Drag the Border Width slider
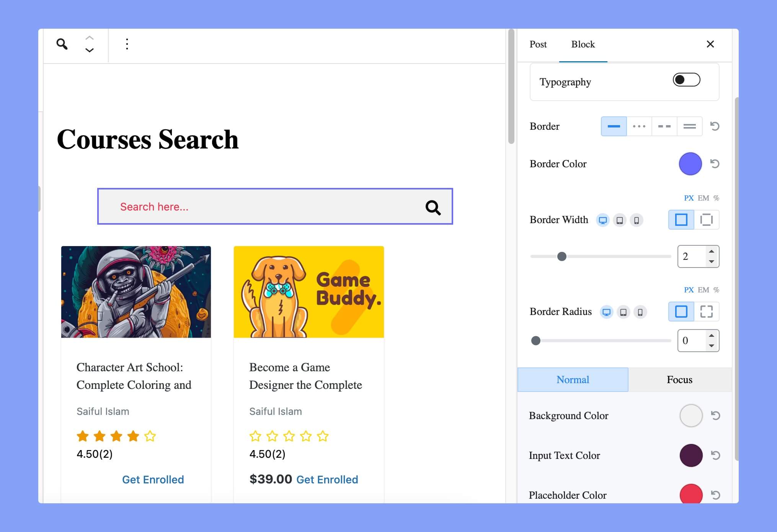Viewport: 777px width, 532px height. pos(562,256)
